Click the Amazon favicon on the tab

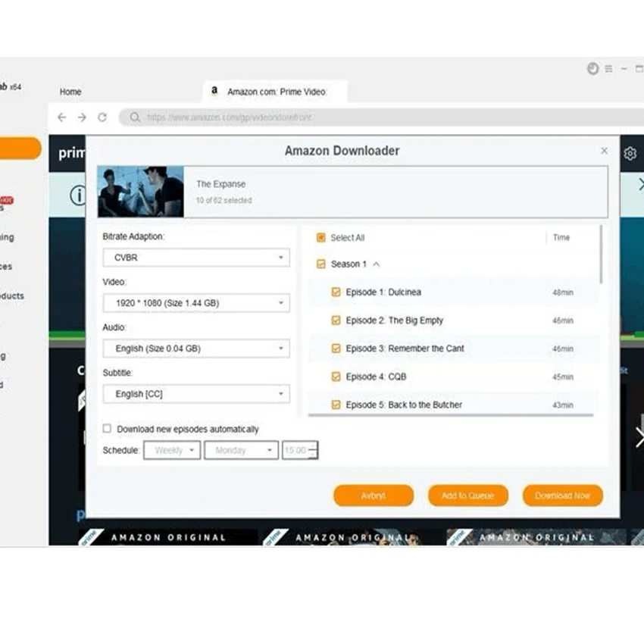(x=214, y=90)
